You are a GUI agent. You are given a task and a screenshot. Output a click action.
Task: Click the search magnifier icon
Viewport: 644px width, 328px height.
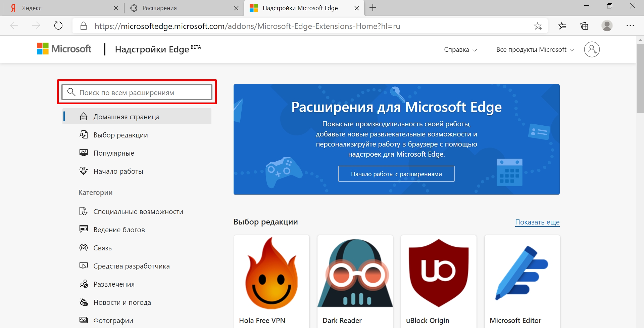71,92
